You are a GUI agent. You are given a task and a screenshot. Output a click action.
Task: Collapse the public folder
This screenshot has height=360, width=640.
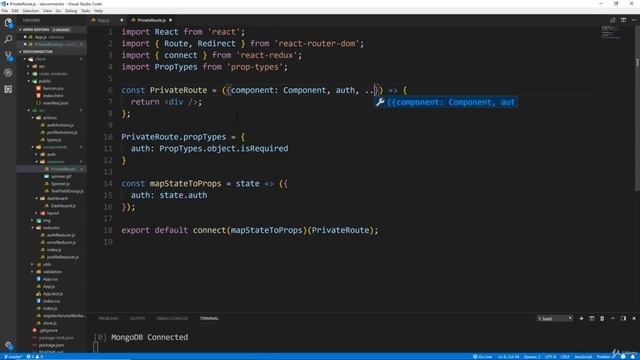click(x=51, y=81)
